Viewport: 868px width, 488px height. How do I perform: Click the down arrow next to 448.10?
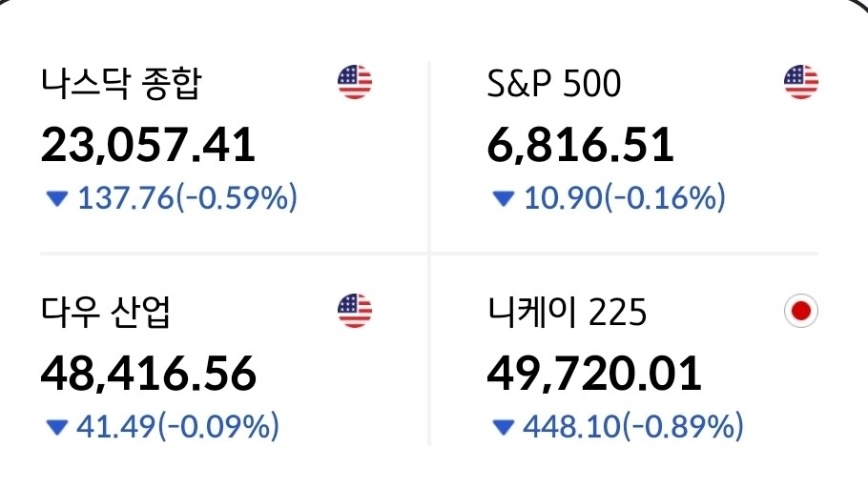coord(504,426)
